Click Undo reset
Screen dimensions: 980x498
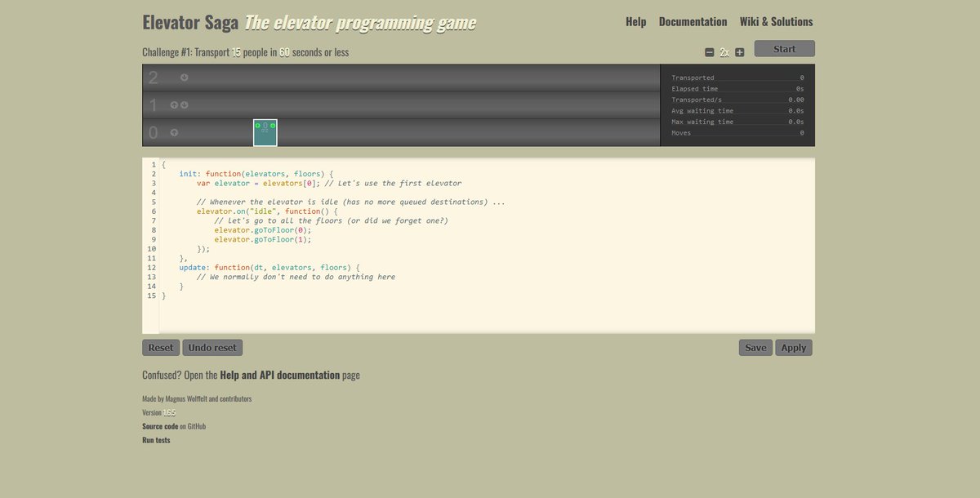[x=212, y=347]
